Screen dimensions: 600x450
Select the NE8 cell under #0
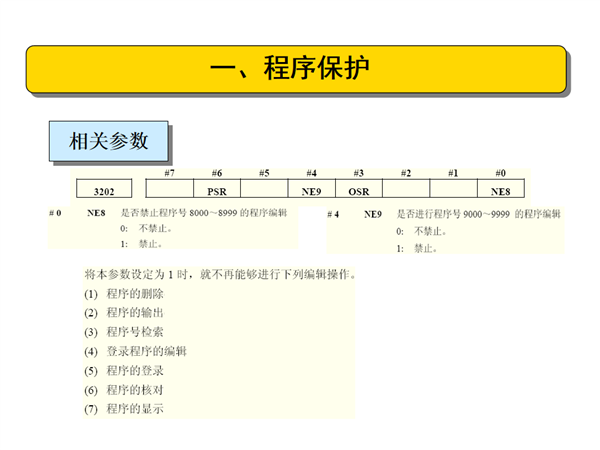pos(500,189)
